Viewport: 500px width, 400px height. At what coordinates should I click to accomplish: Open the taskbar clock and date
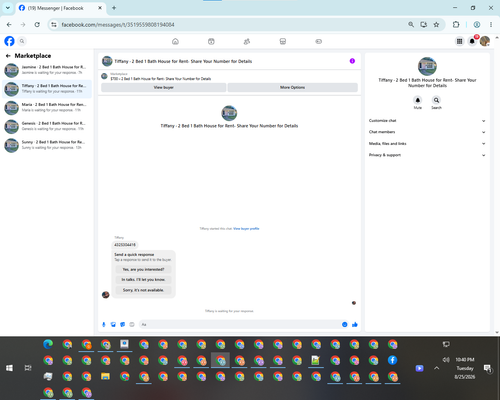(x=465, y=368)
